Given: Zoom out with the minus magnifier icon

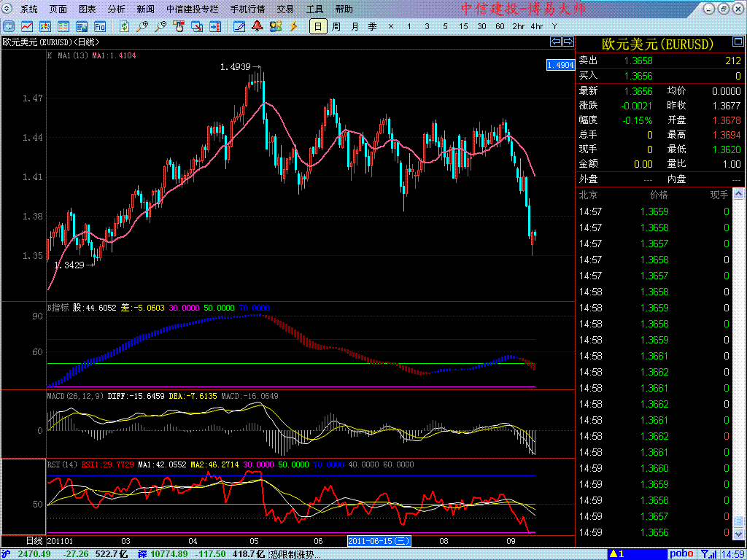Looking at the screenshot, I should pos(160,26).
